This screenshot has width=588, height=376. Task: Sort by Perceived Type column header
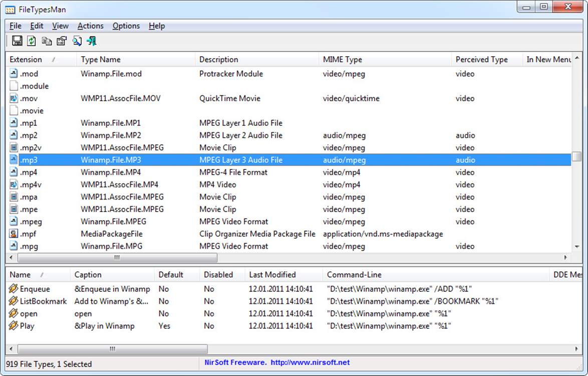487,59
